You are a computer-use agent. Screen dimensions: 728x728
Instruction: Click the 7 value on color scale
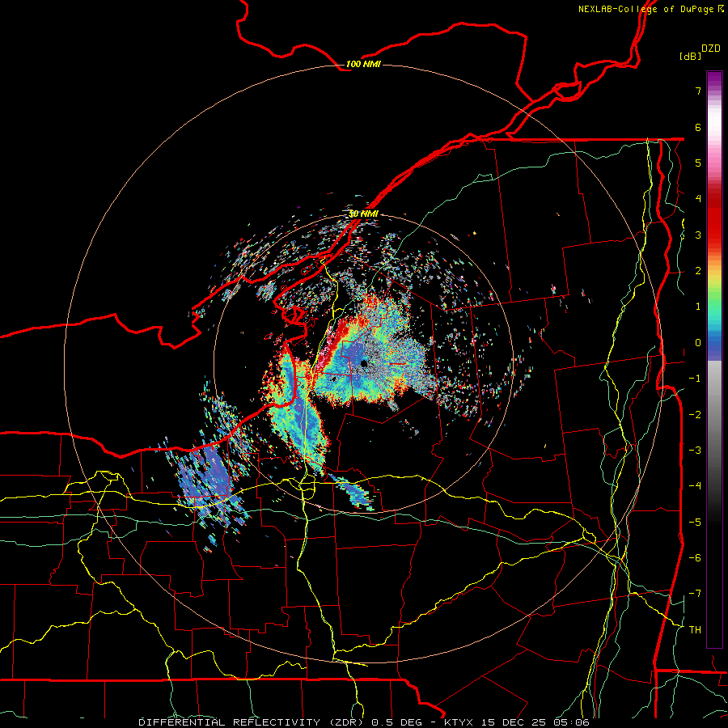point(698,91)
